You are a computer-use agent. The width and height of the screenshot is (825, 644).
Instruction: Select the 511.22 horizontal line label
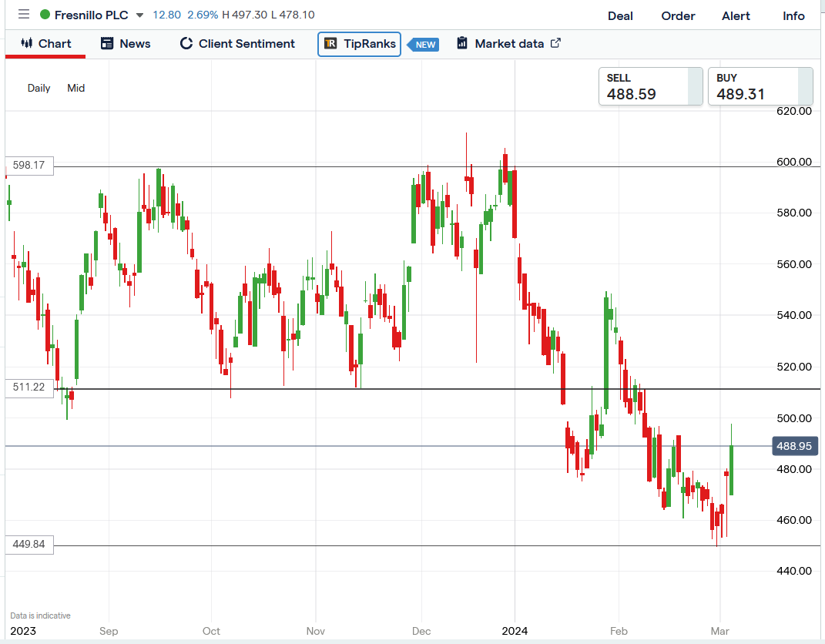[29, 387]
